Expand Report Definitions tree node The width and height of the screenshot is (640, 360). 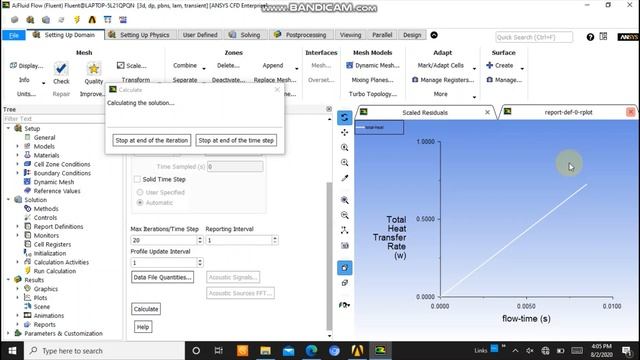click(x=17, y=226)
